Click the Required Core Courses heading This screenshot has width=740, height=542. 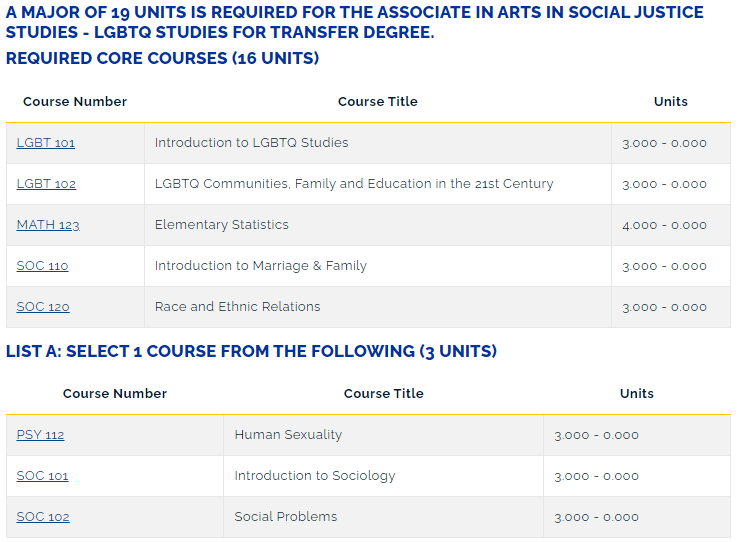(x=163, y=59)
